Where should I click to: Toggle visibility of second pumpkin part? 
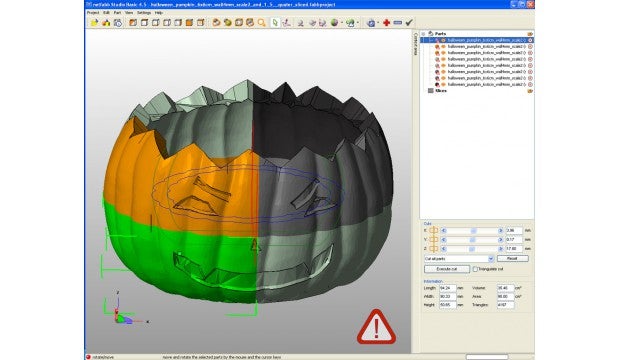[x=443, y=47]
